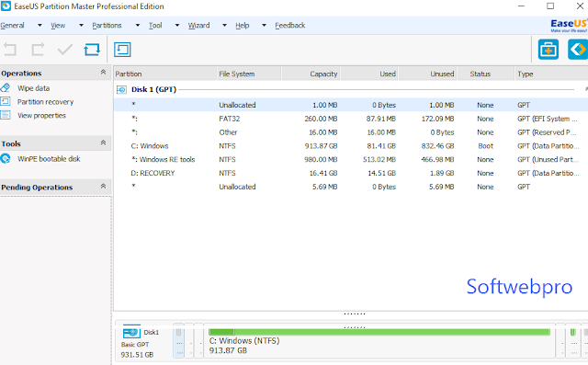Open the Wizard menu
Image resolution: width=588 pixels, height=365 pixels.
coord(198,26)
